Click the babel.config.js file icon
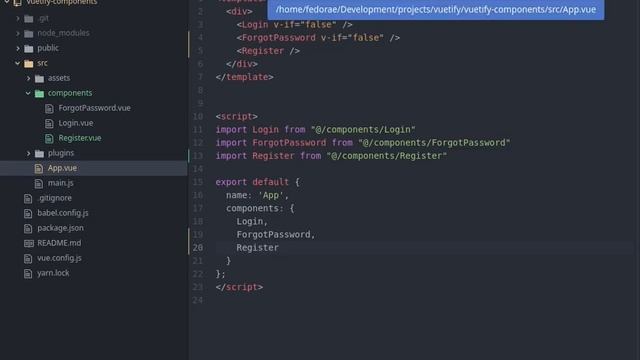 click(x=28, y=213)
